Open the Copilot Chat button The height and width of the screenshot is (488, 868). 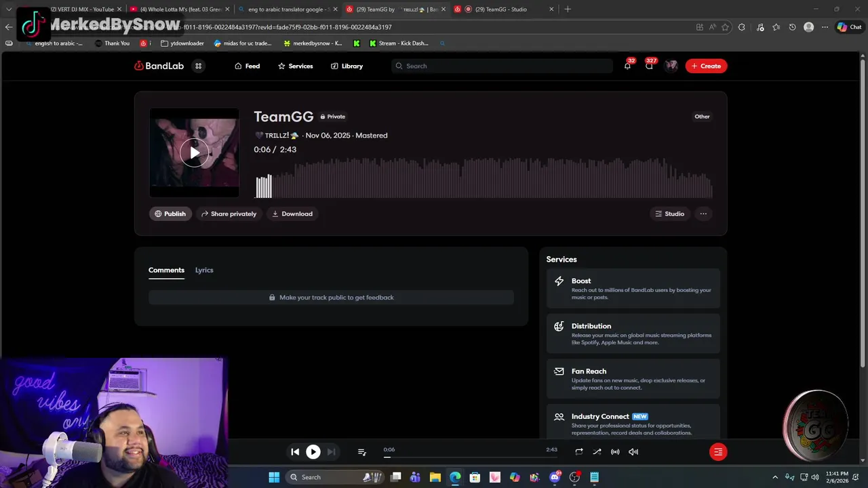pos(849,27)
